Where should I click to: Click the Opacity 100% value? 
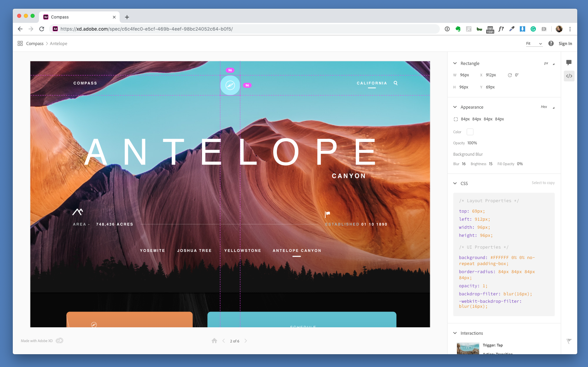(x=472, y=143)
